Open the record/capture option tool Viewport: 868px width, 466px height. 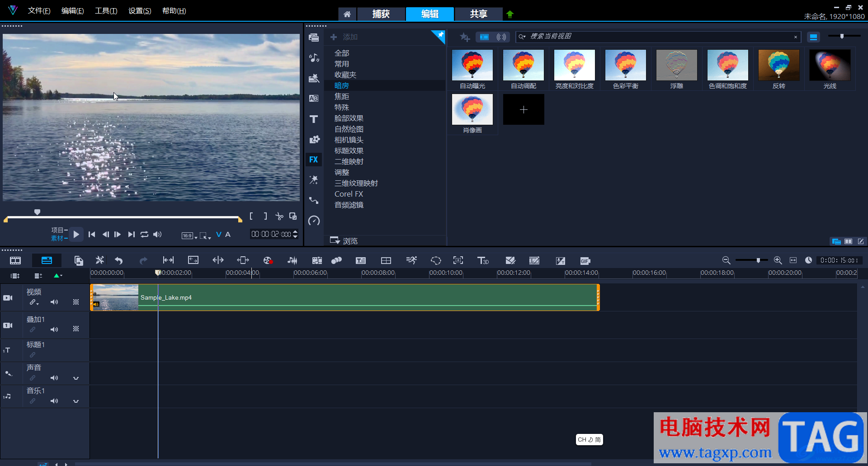(268, 260)
